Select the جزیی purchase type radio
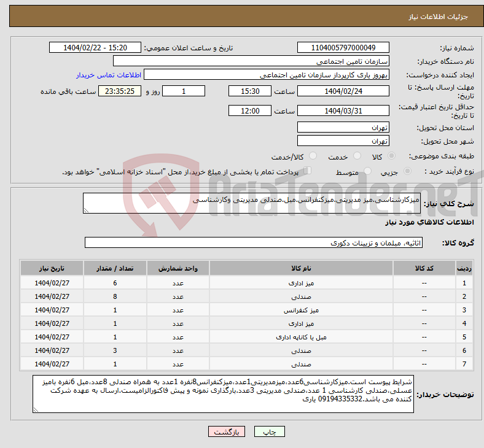 pos(407,171)
